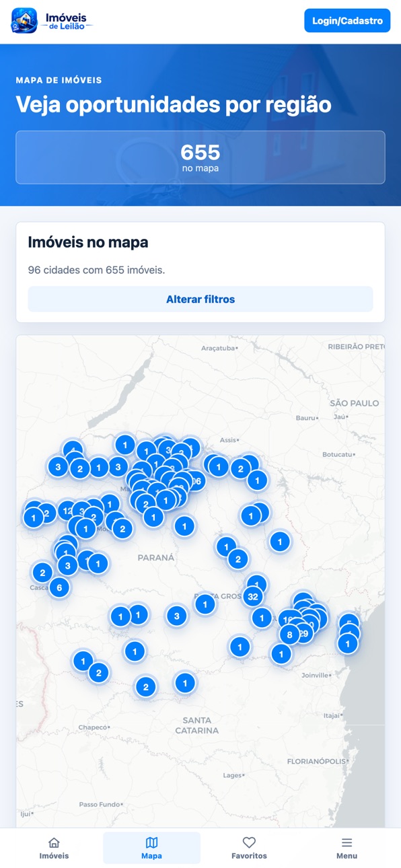Select the marker 1 nearest the Joinville label
Viewport: 401px width, 868px height.
[x=281, y=653]
